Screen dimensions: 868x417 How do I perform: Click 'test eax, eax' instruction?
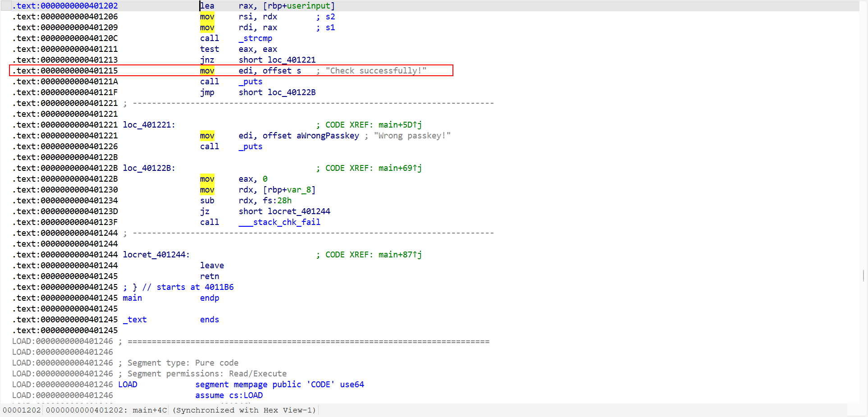(x=238, y=49)
